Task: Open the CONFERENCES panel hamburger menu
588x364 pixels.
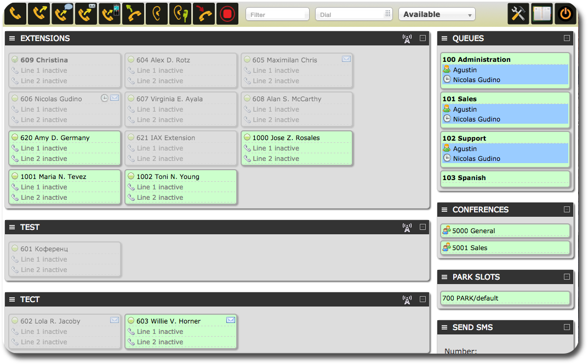Action: (444, 209)
